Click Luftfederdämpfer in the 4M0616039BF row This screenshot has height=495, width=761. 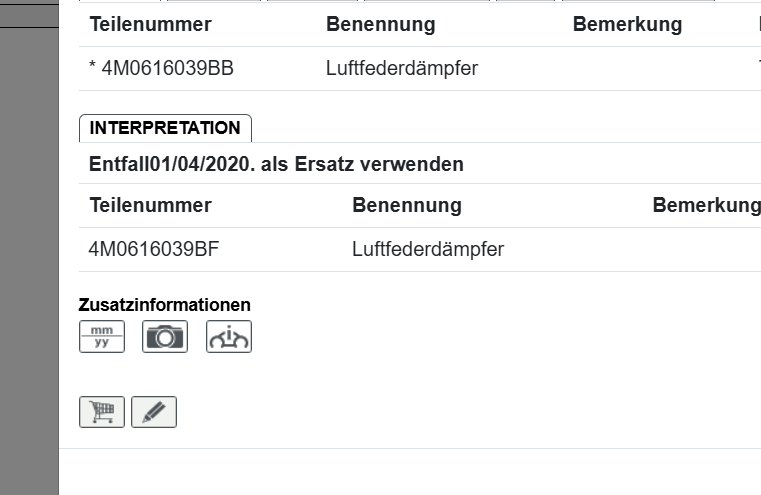click(x=428, y=249)
